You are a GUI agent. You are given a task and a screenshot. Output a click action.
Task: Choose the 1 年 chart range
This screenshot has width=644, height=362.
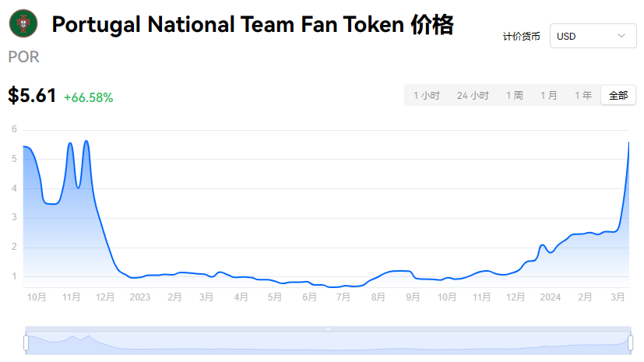(x=583, y=96)
